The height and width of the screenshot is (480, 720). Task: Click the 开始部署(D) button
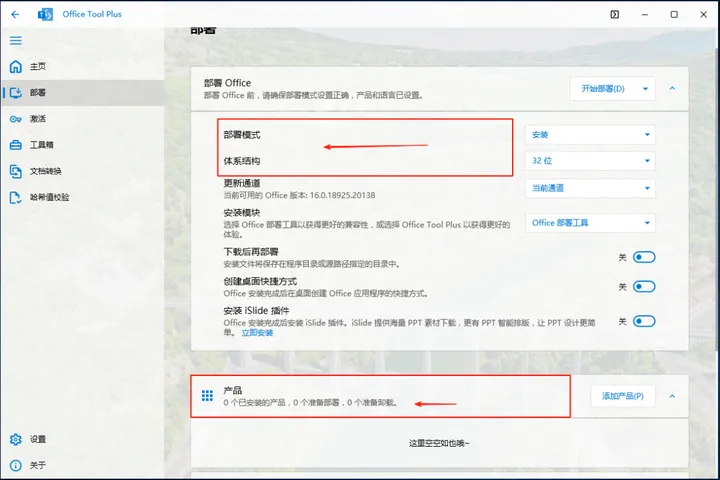click(x=603, y=89)
